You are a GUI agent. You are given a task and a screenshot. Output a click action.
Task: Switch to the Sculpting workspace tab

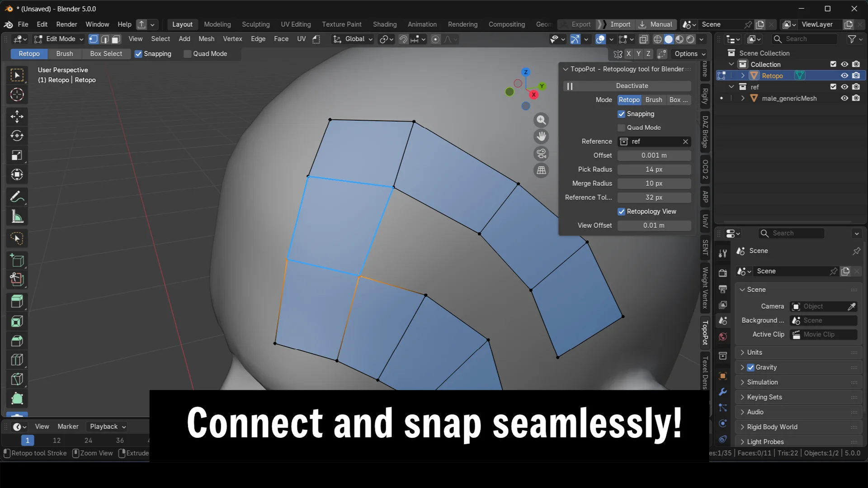pos(255,24)
